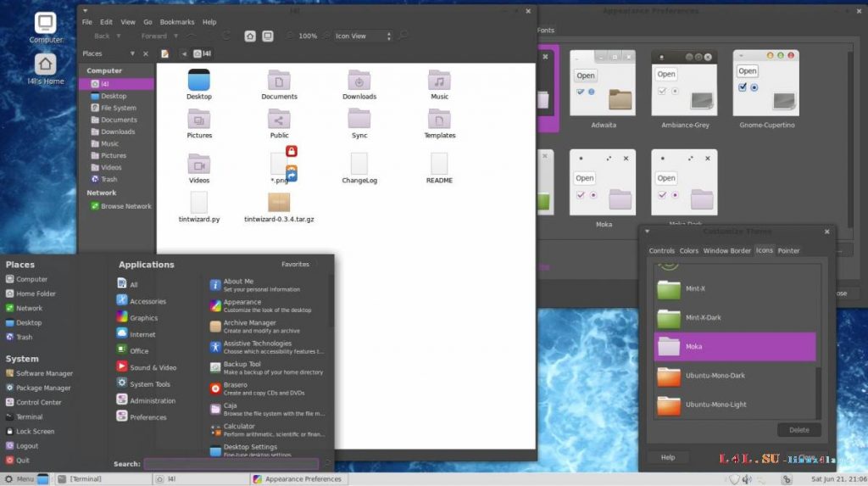Screen dimensions: 868x486
Task: Open the Videos folder icon in the file pane
Action: click(198, 164)
